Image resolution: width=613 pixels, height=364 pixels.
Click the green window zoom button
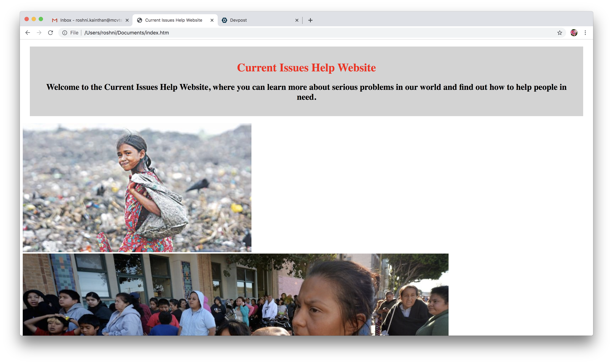(x=41, y=19)
